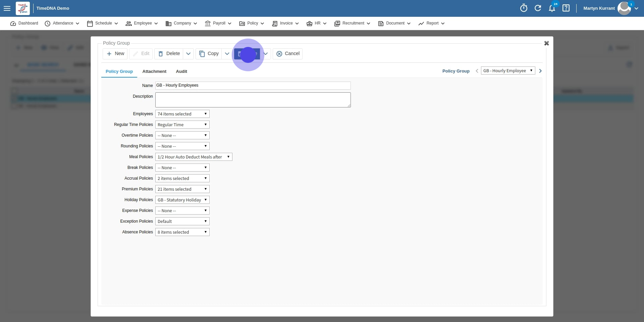
Task: Open the Exception Policies dropdown
Action: (182, 222)
